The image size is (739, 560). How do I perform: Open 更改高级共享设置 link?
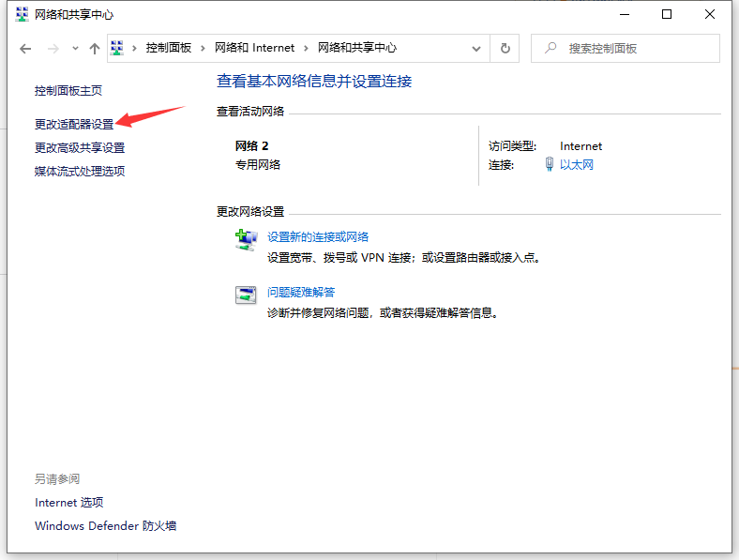[80, 147]
